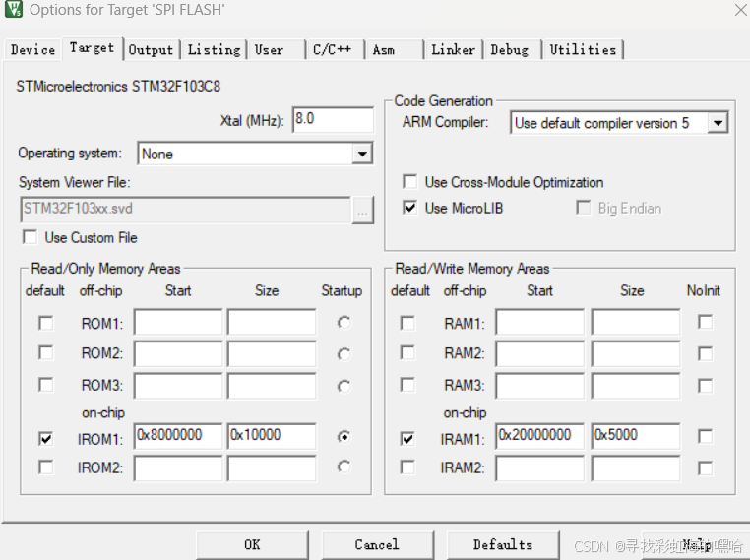The width and height of the screenshot is (750, 560).
Task: Enable NoInit for IRAM2
Action: (705, 467)
